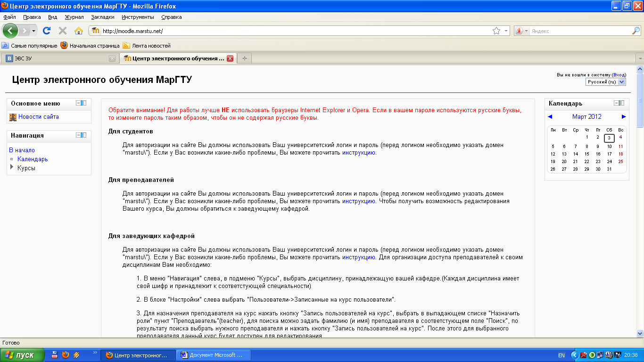Close the Центр электронного обучения tab

[230, 58]
